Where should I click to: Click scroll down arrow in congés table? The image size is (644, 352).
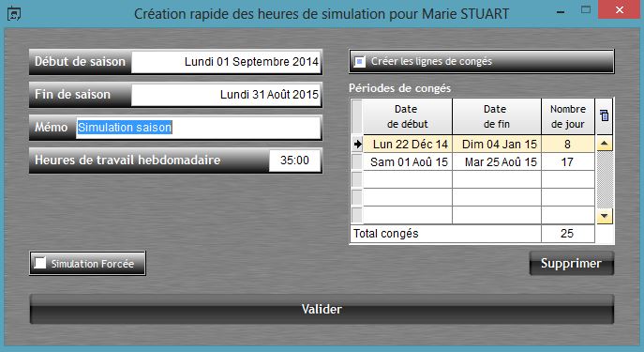point(605,216)
